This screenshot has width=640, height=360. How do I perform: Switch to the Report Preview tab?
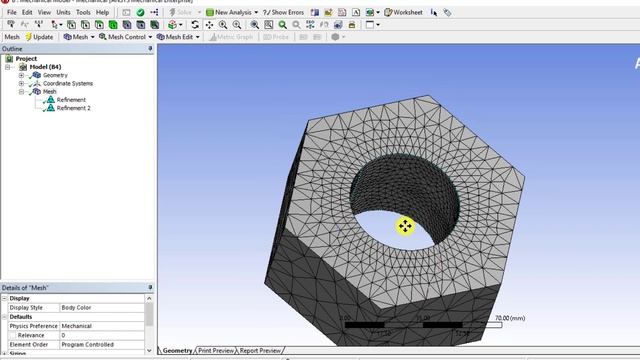tap(260, 351)
